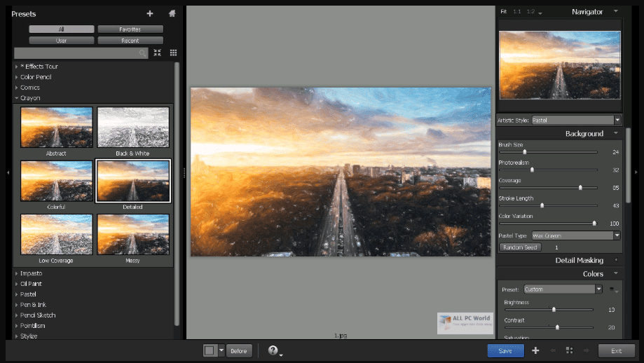Image resolution: width=644 pixels, height=363 pixels.
Task: Expand the Detail Masking section
Action: click(x=616, y=259)
